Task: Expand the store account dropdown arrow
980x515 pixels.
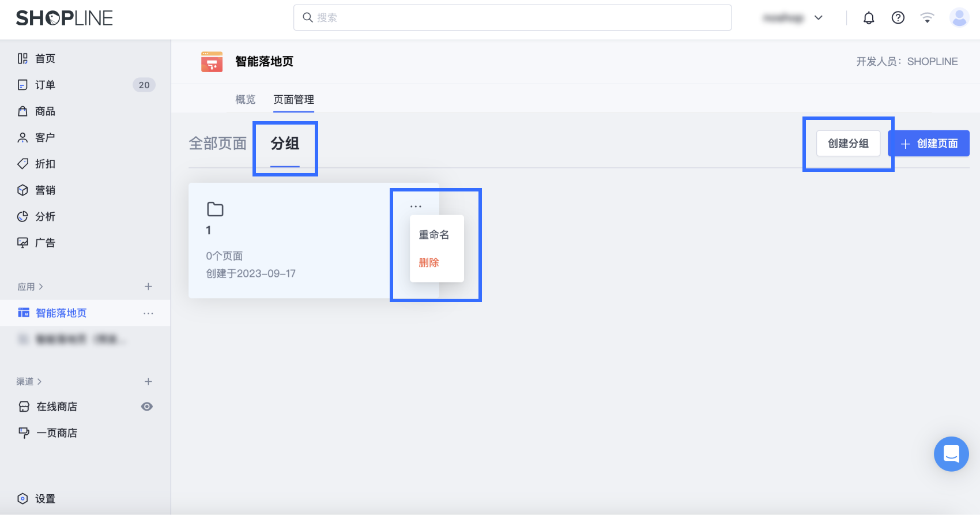Action: (818, 18)
